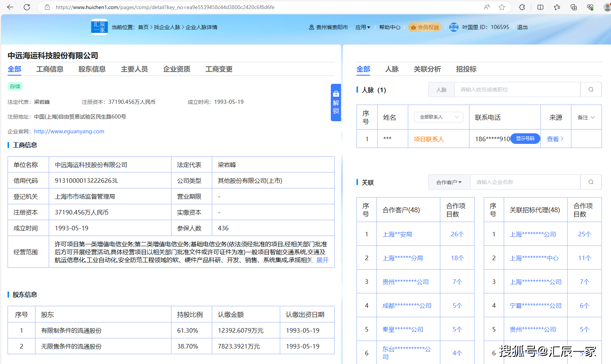This screenshot has width=611, height=364.
Task: Open partner client 秦皇******公司
Action: 403,329
